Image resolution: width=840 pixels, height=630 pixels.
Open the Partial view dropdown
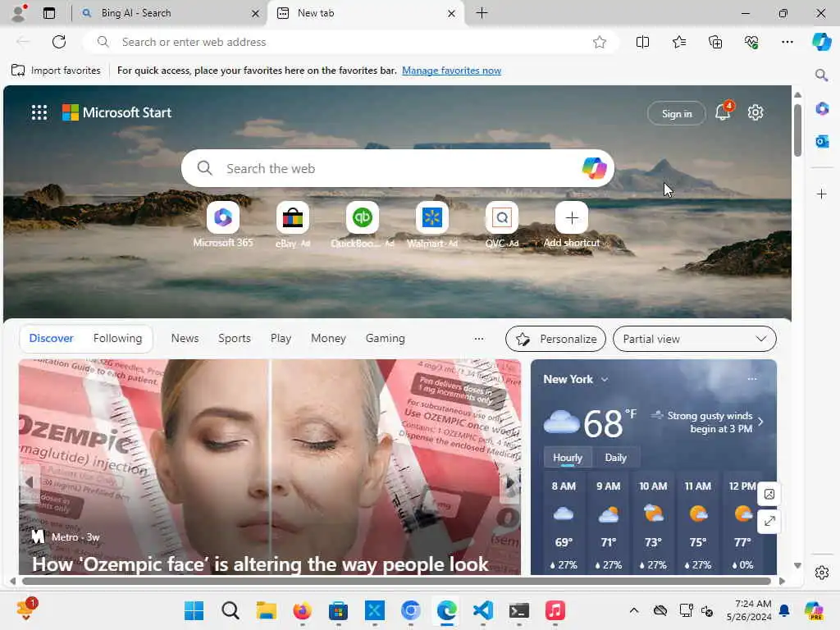point(694,339)
